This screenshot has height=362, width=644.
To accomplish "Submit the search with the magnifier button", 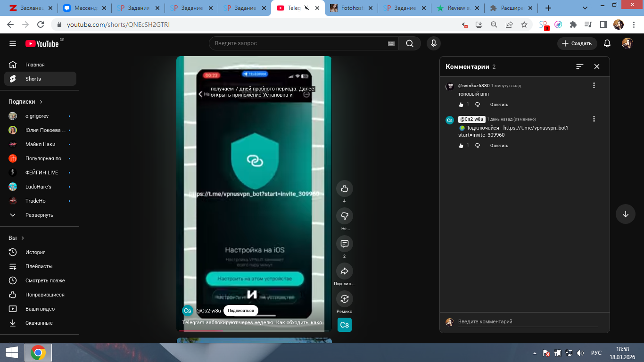I will [410, 43].
